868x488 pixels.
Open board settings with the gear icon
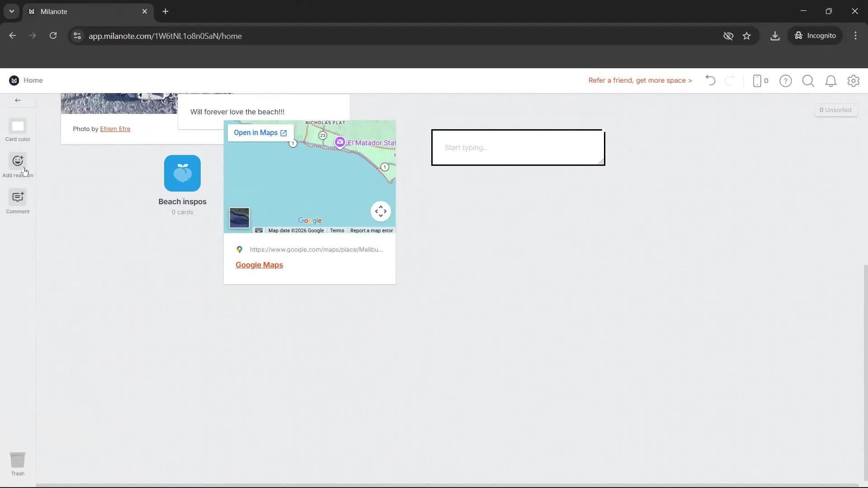click(x=854, y=80)
